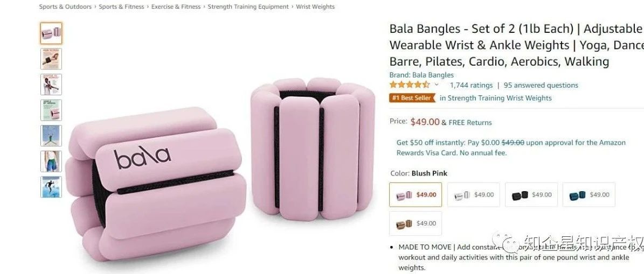
Task: Select the tan brown color variant swatch
Action: coord(416,223)
